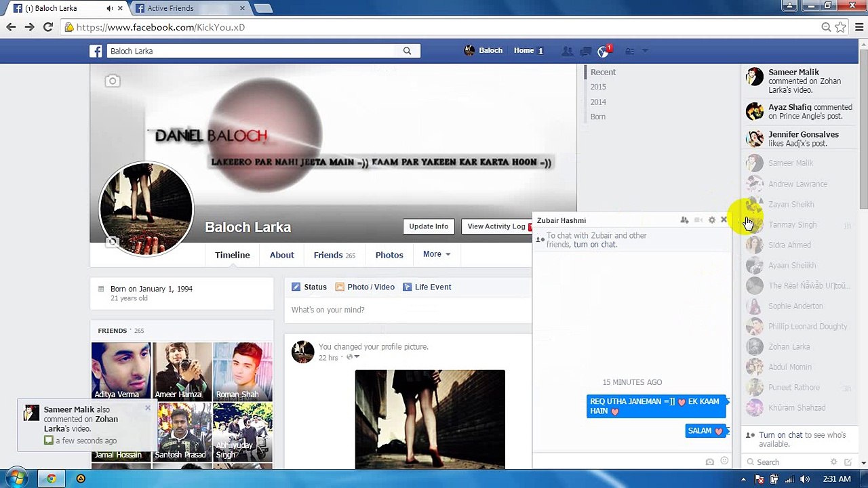Bookmark this page with the star icon
Image resolution: width=868 pixels, height=488 pixels.
840,27
